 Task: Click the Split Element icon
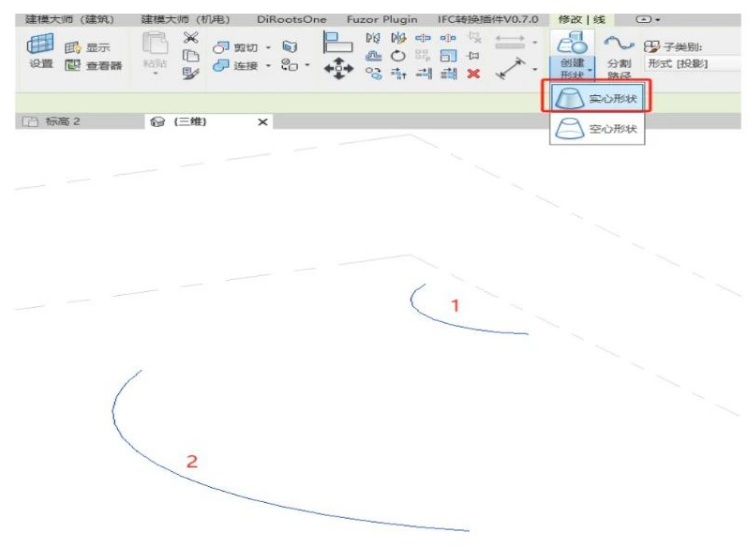click(423, 37)
